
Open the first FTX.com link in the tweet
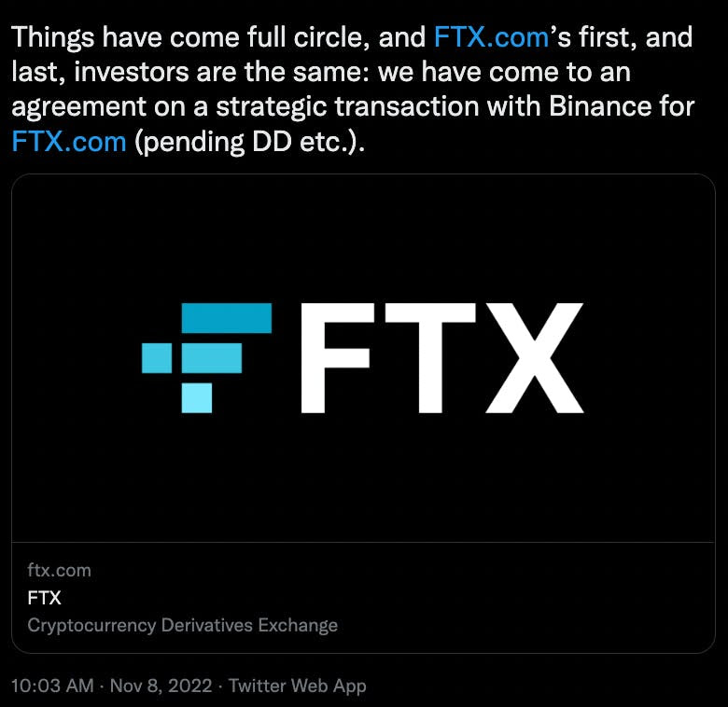491,37
